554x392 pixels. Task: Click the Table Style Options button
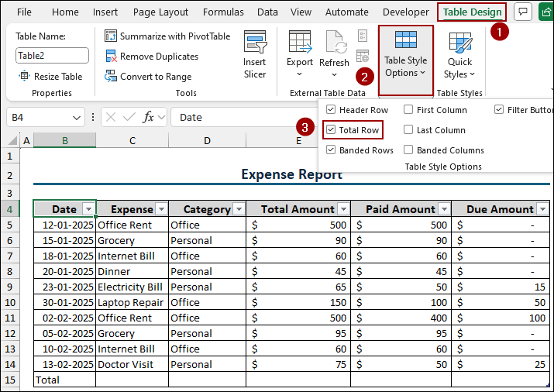(x=405, y=60)
